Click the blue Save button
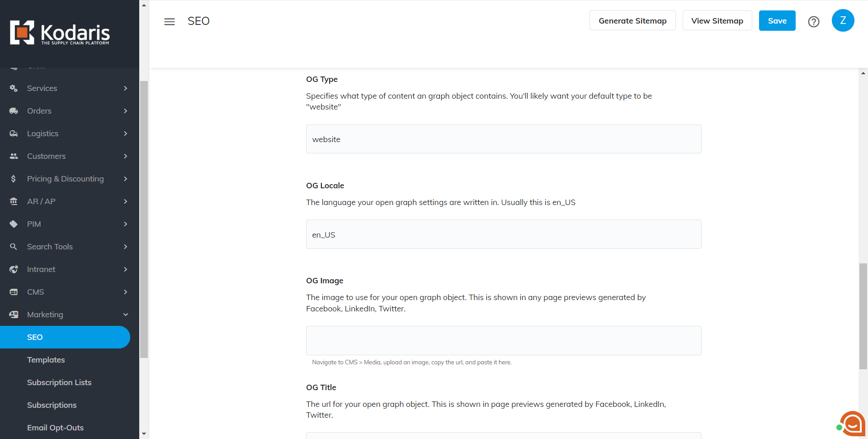This screenshot has width=868, height=439. tap(777, 21)
